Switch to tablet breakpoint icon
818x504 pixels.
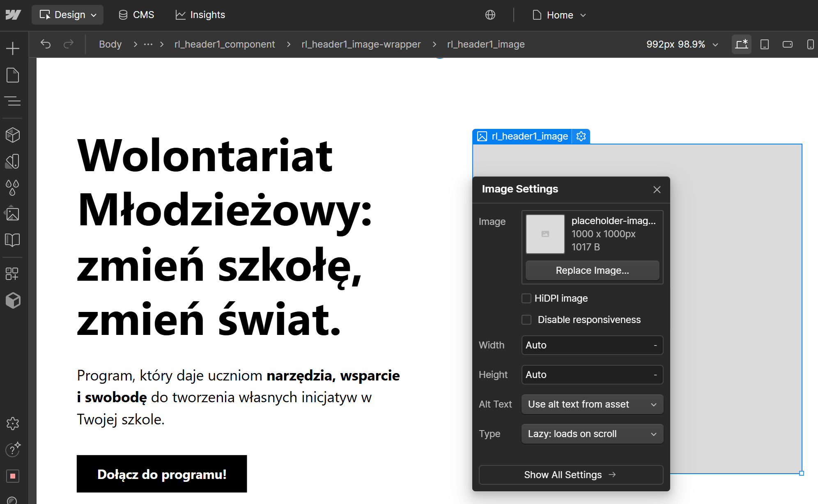pos(764,44)
